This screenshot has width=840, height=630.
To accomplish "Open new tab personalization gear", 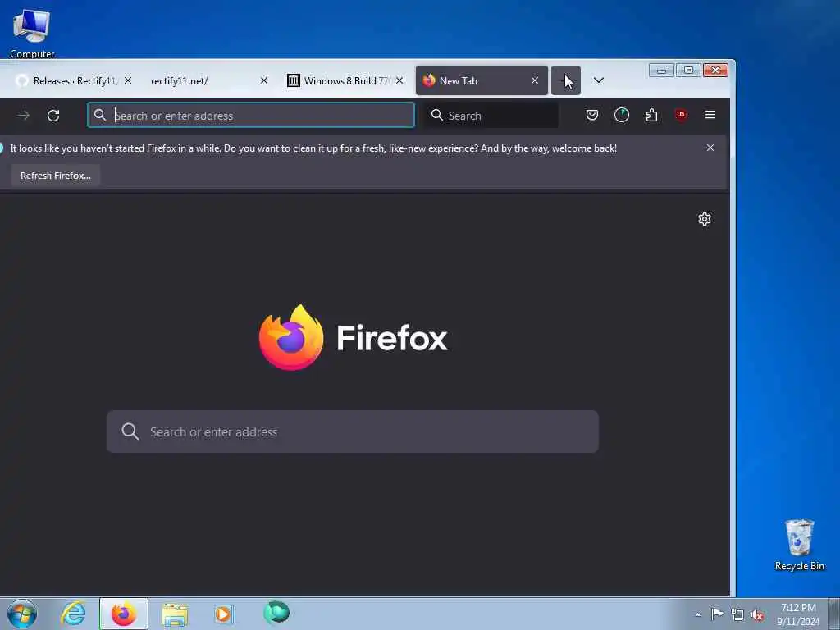I will tap(705, 218).
